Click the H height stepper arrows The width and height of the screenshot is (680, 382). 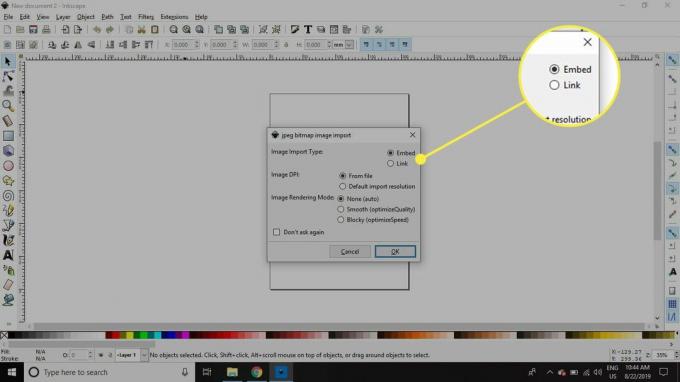pos(329,45)
